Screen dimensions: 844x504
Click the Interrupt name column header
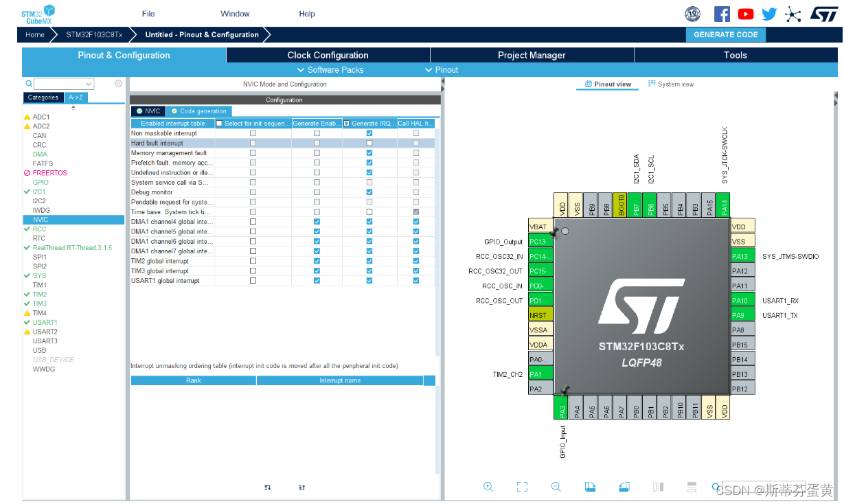point(340,380)
